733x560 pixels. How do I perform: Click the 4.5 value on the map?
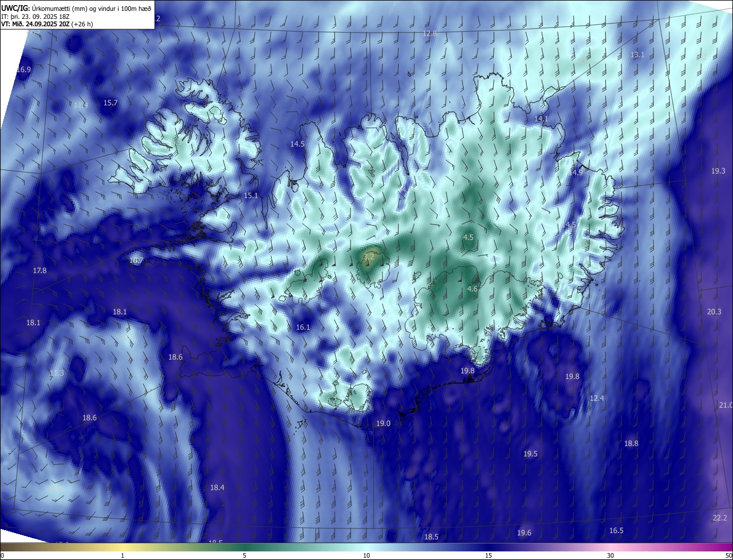(468, 237)
